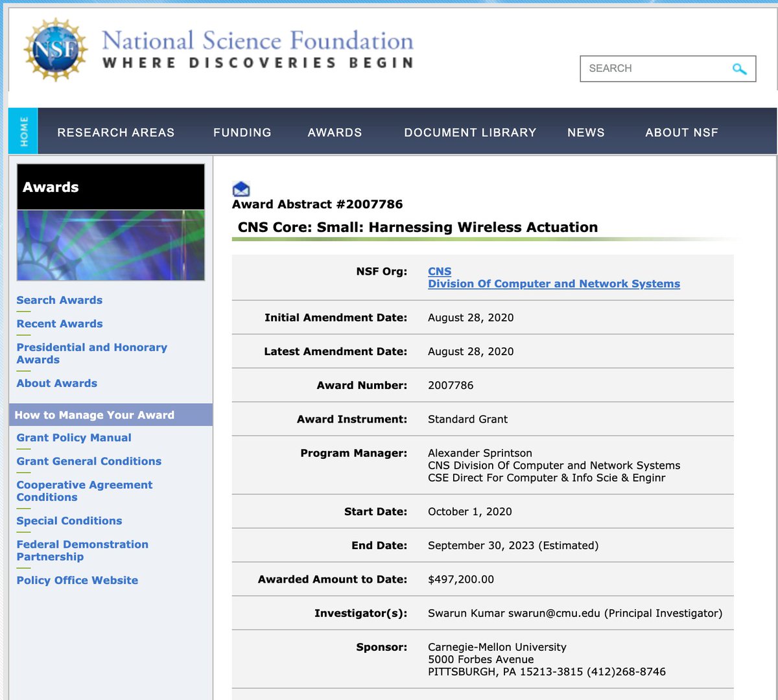Click End Date value September 30, 2023 (Estimated)
Image resolution: width=778 pixels, height=700 pixels.
[513, 546]
